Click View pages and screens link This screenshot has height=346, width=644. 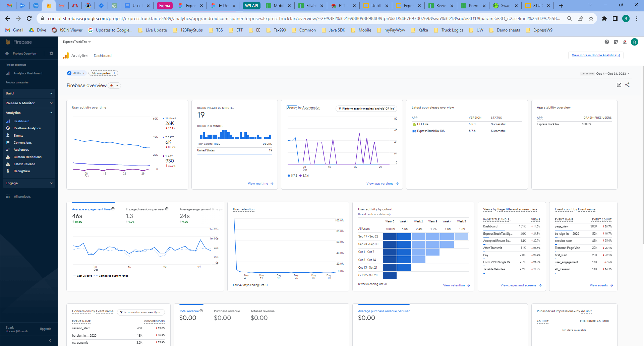point(521,285)
